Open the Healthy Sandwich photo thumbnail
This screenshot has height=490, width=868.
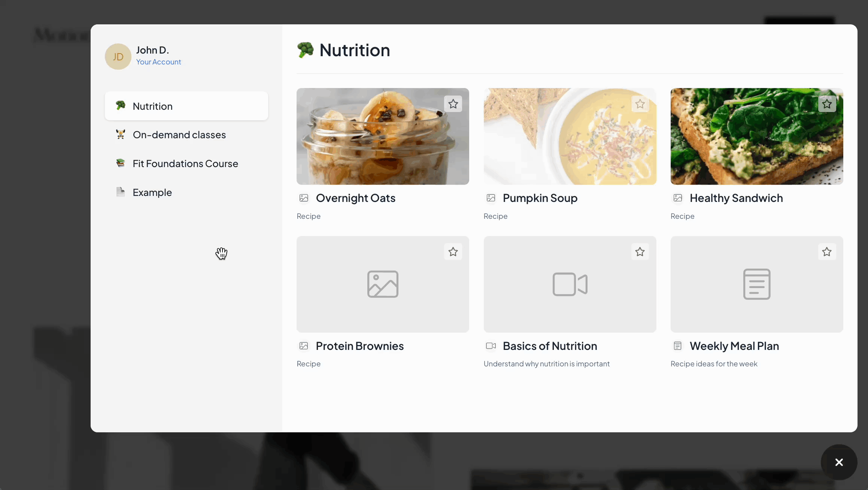[757, 136]
